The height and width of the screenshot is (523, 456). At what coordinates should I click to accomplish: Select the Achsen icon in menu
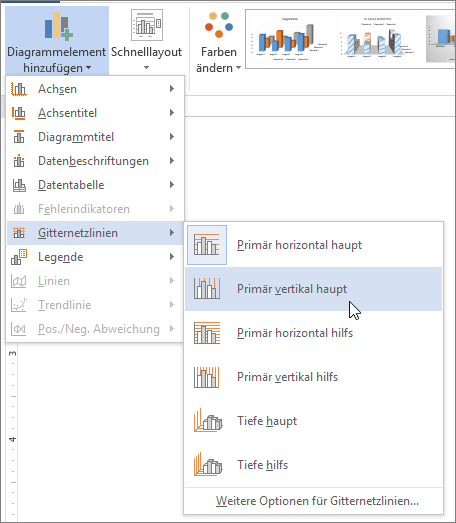coord(19,89)
